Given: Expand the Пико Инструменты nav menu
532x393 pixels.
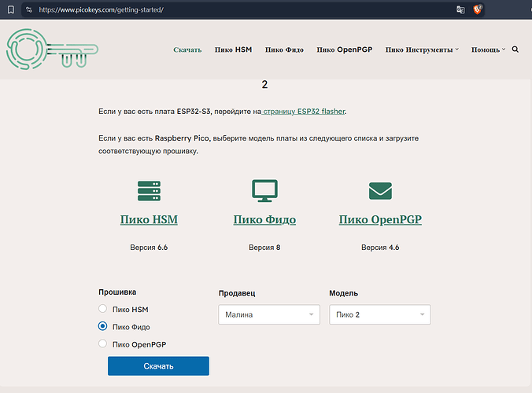Looking at the screenshot, I should click(x=422, y=50).
